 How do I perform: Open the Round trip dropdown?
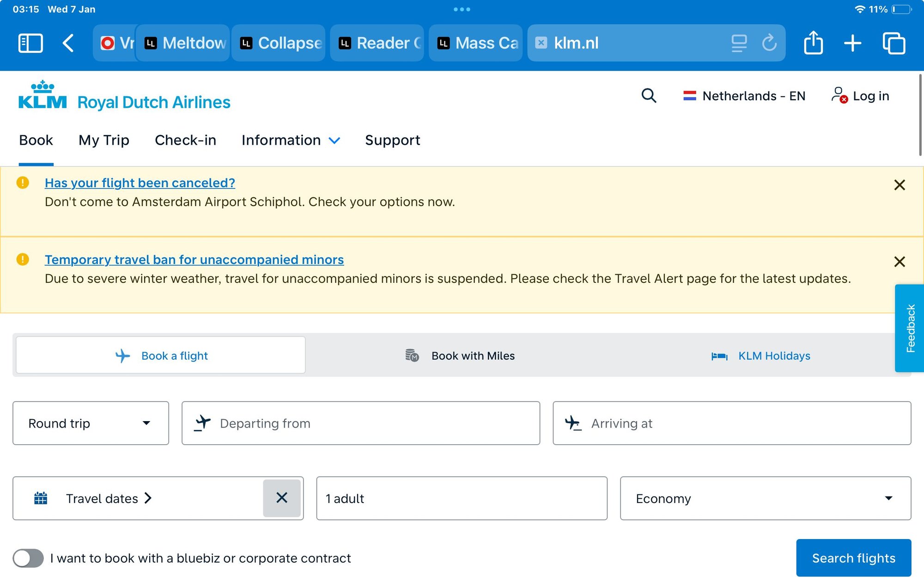point(91,423)
